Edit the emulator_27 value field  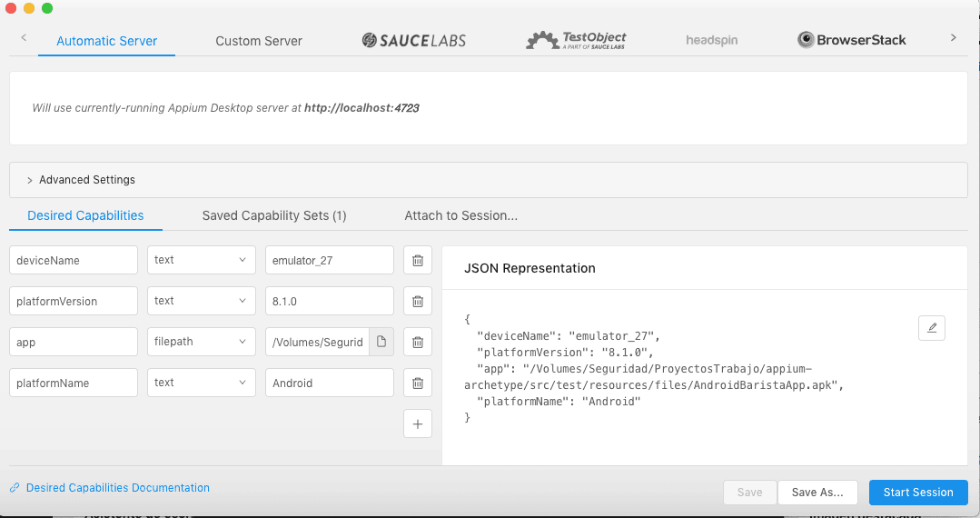pos(330,260)
